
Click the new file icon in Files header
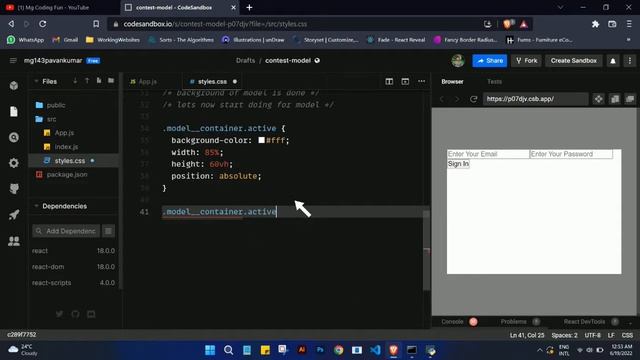tap(99, 81)
